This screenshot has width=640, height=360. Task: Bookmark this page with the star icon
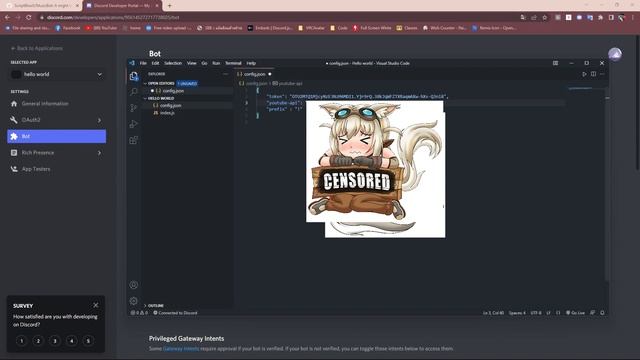coord(544,18)
